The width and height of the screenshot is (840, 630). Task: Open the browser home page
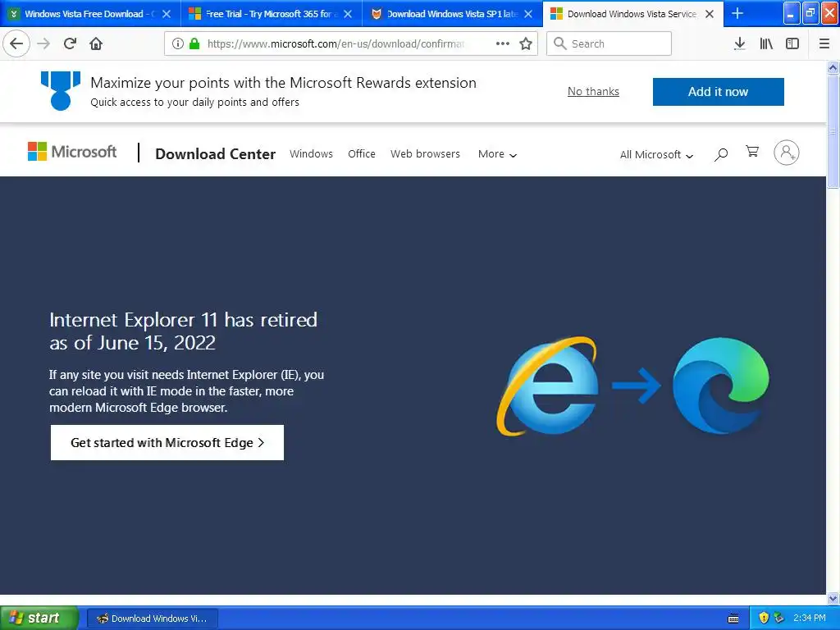coord(96,43)
